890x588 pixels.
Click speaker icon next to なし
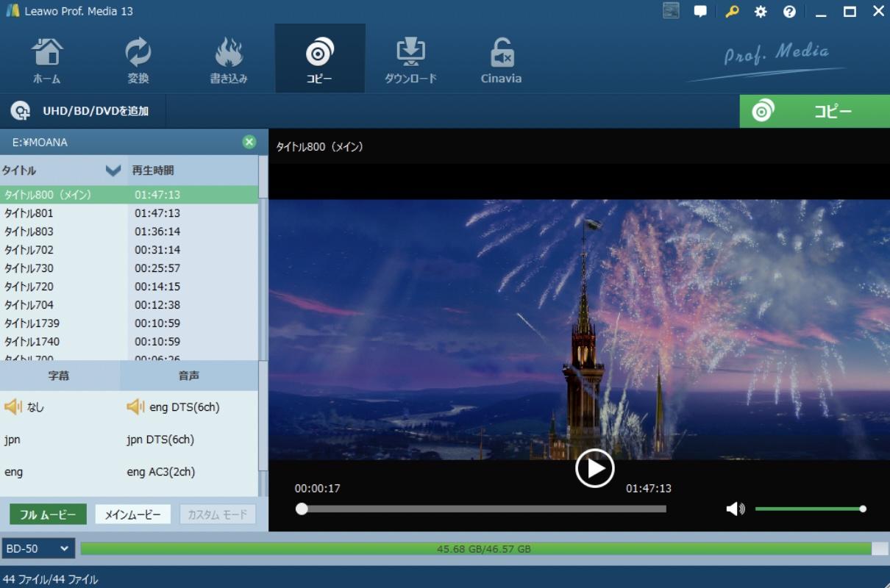click(x=13, y=407)
